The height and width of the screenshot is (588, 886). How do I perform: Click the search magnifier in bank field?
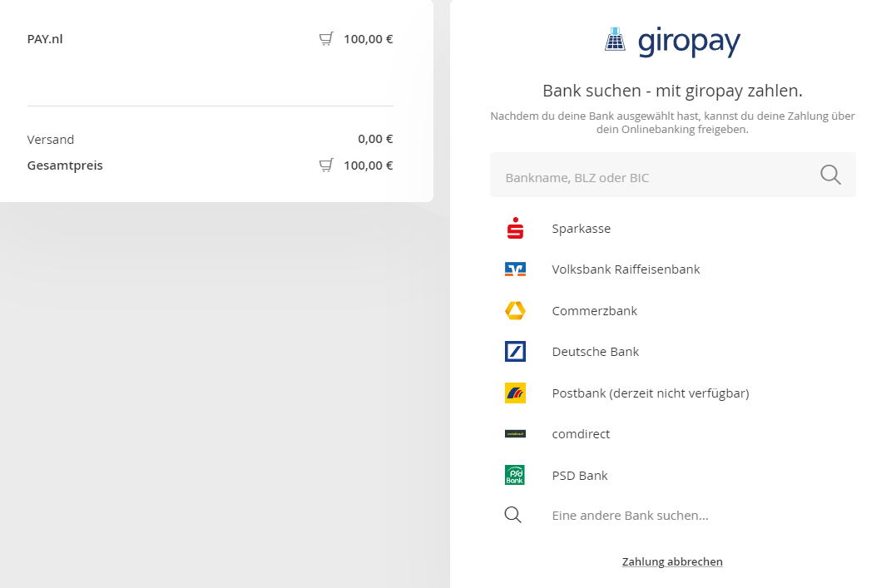click(830, 175)
